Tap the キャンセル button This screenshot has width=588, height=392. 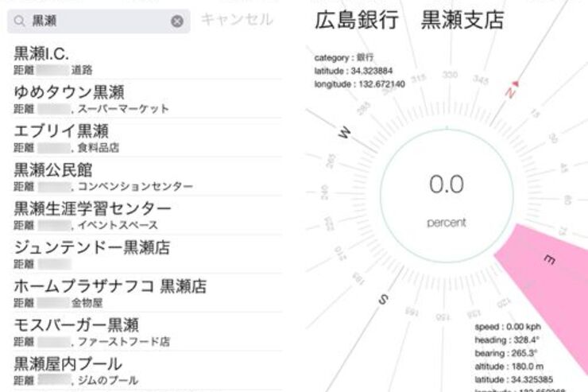tap(237, 20)
